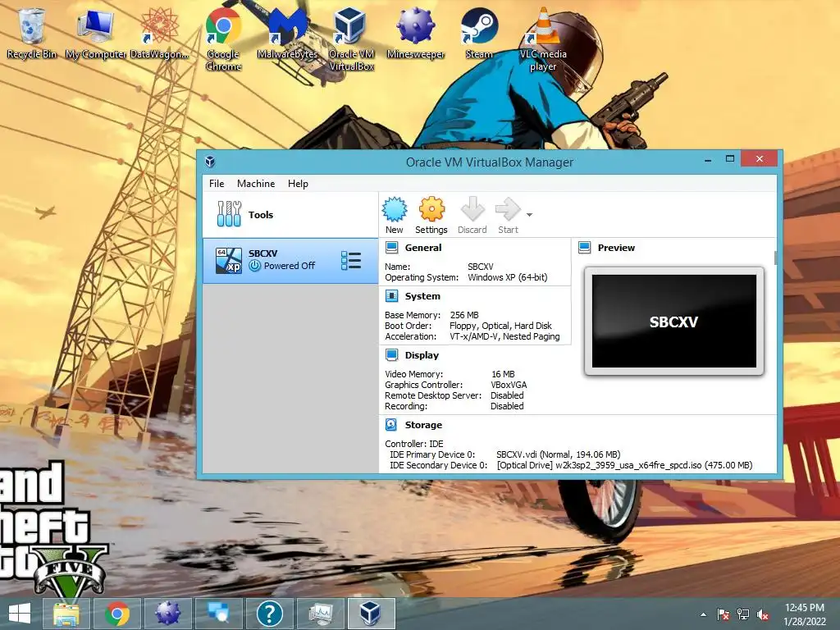Viewport: 840px width, 630px height.
Task: Click the VirtualBox title bar cube icon
Action: click(x=210, y=162)
